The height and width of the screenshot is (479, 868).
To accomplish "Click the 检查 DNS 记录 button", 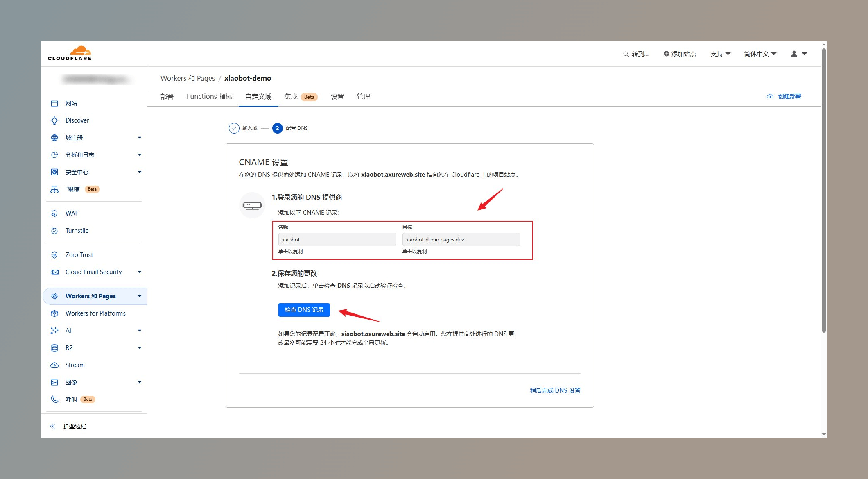I will (304, 310).
